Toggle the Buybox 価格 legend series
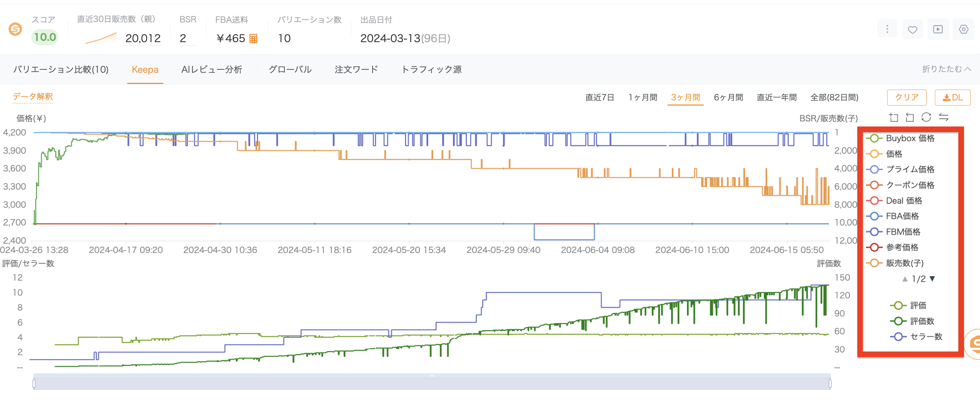 click(x=900, y=138)
